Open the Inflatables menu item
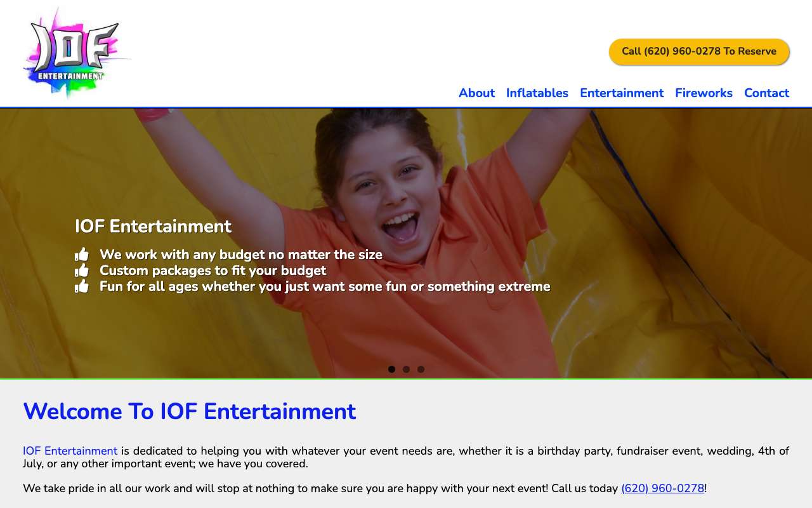The height and width of the screenshot is (508, 812). click(x=537, y=93)
